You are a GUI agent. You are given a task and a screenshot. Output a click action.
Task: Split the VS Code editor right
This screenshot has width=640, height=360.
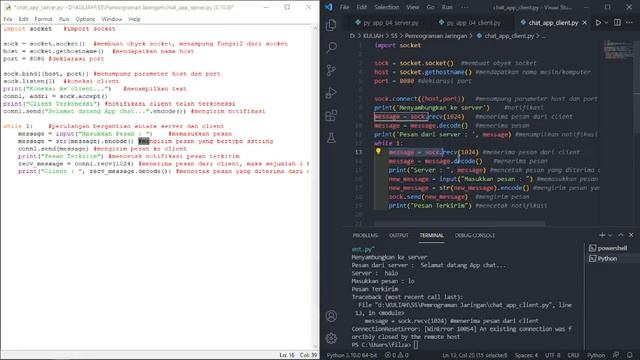[617, 23]
